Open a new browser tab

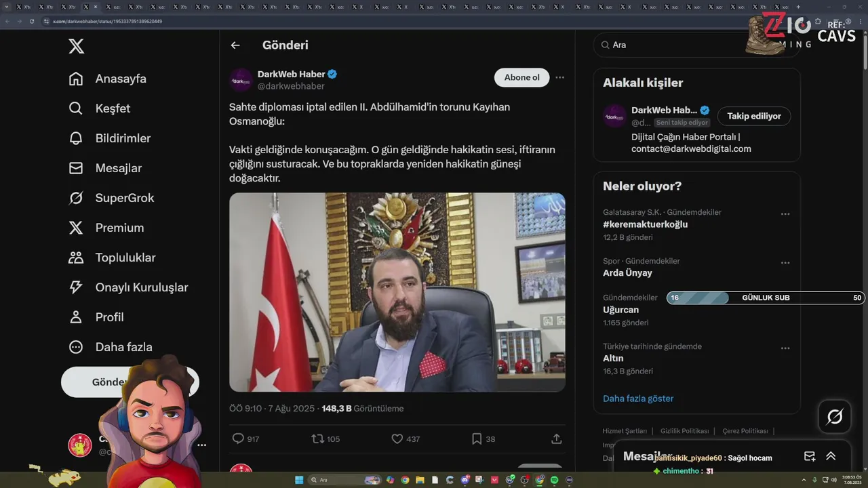(x=798, y=7)
